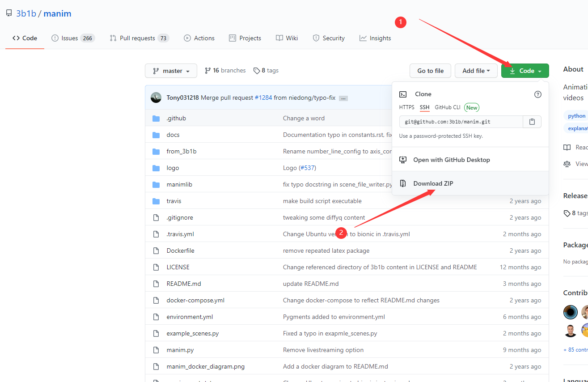Screen dimensions: 588x382
Task: Copy the SSH clone URL with clipboard icon
Action: point(532,122)
